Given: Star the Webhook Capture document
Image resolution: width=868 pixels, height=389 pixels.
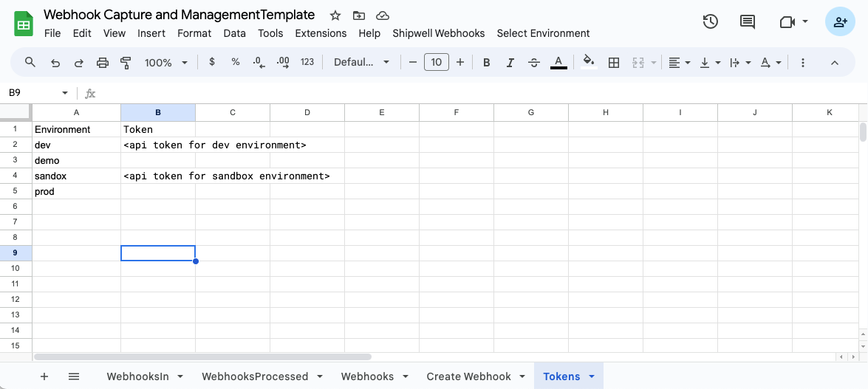Looking at the screenshot, I should pyautogui.click(x=335, y=16).
